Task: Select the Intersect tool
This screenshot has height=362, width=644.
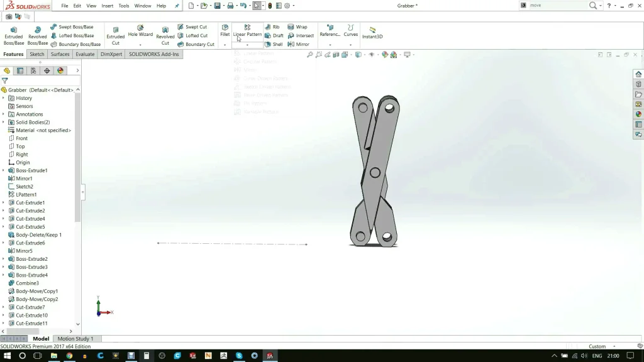Action: (x=301, y=36)
